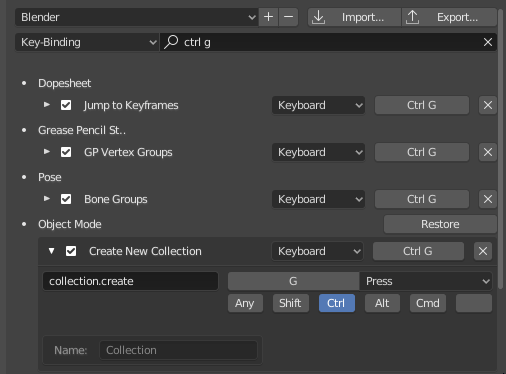Open Keyboard dropdown for Bone Groups
The height and width of the screenshot is (374, 506).
[318, 199]
